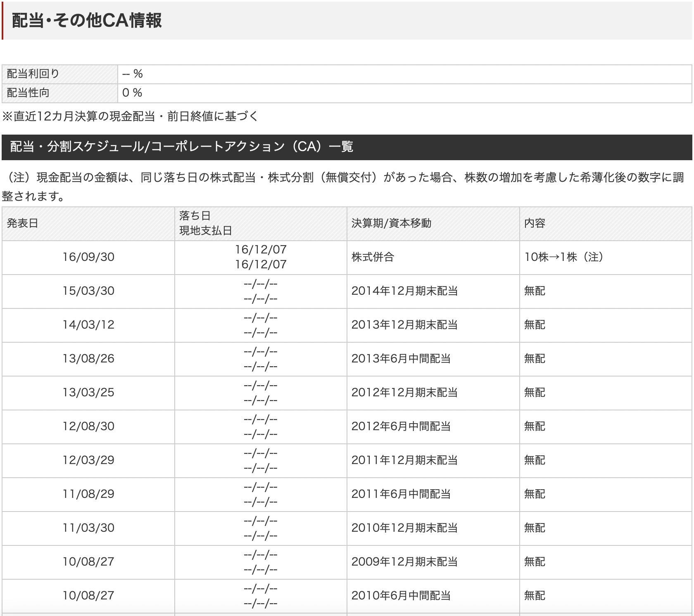Click the 落ち日 現地支払日 column header
This screenshot has height=616, width=694.
261,223
